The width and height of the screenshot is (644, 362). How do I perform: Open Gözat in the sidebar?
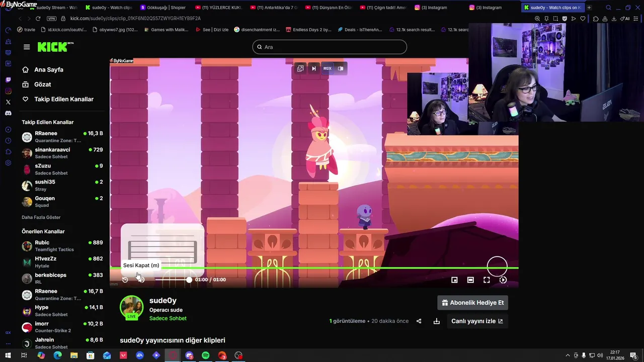point(42,84)
